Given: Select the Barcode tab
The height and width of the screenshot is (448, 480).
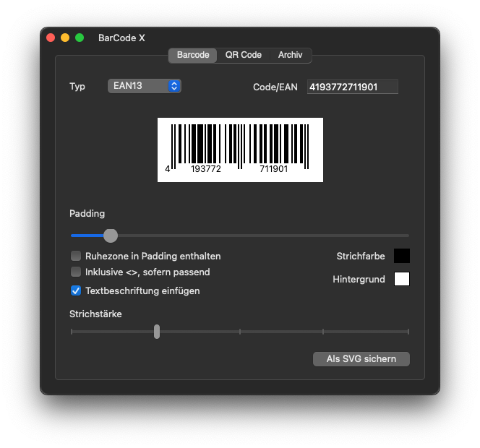Looking at the screenshot, I should tap(193, 55).
